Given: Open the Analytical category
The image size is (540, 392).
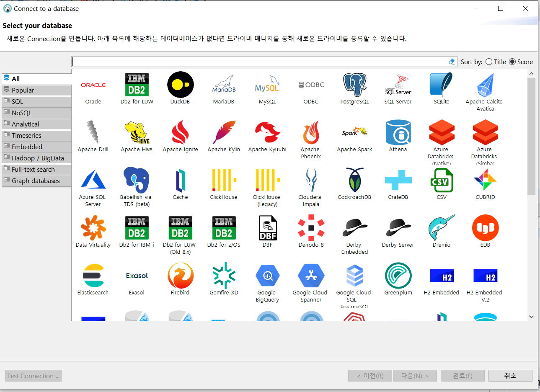Looking at the screenshot, I should click(36, 124).
